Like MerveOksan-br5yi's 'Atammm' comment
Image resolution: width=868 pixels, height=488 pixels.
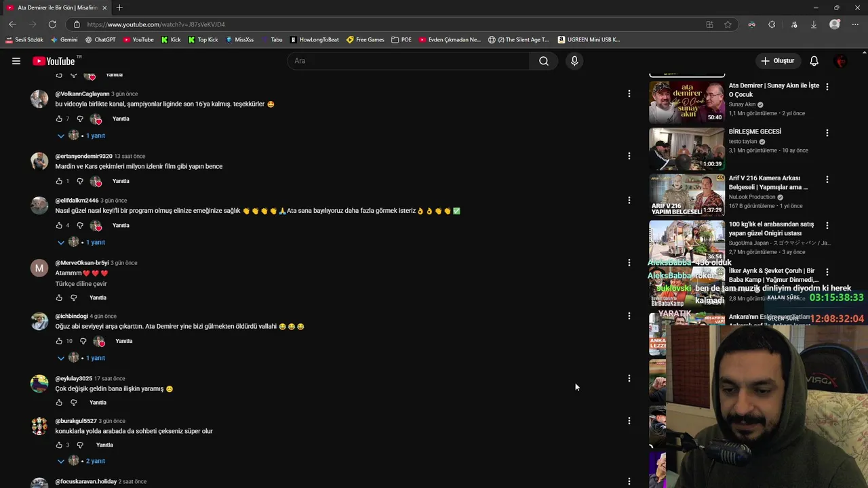click(x=59, y=298)
